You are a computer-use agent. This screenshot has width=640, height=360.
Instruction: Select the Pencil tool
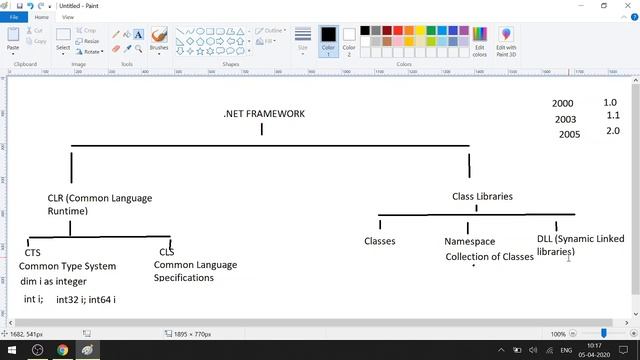(x=116, y=35)
